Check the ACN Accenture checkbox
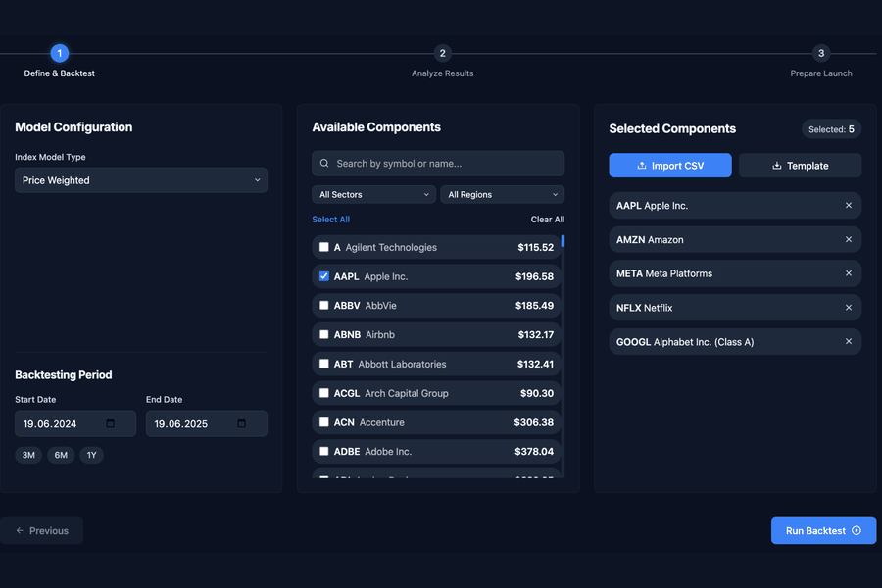 pyautogui.click(x=324, y=422)
